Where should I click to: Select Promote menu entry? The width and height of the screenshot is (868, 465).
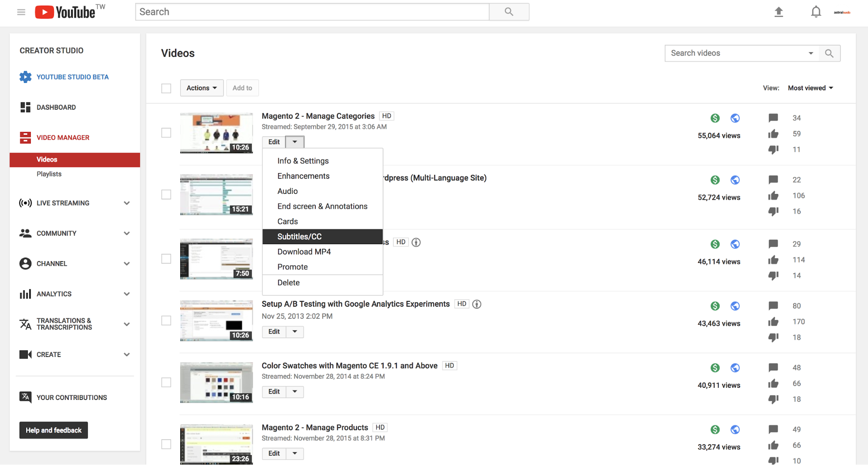[323, 267]
